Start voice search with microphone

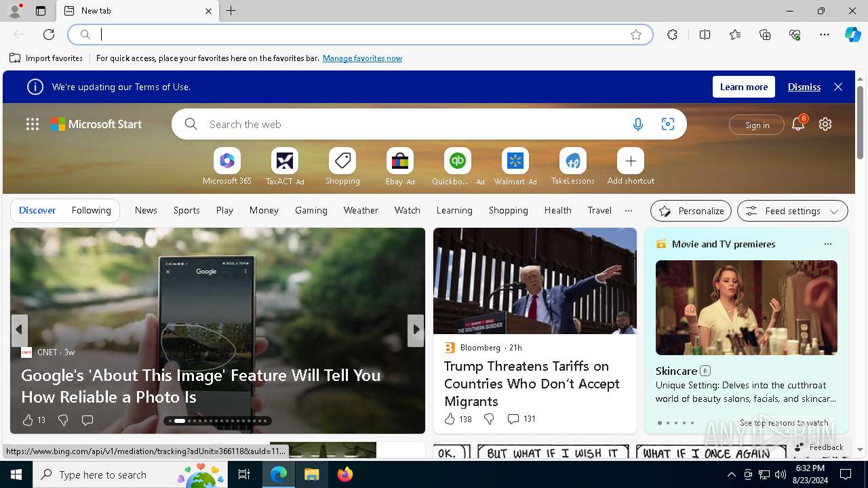637,124
